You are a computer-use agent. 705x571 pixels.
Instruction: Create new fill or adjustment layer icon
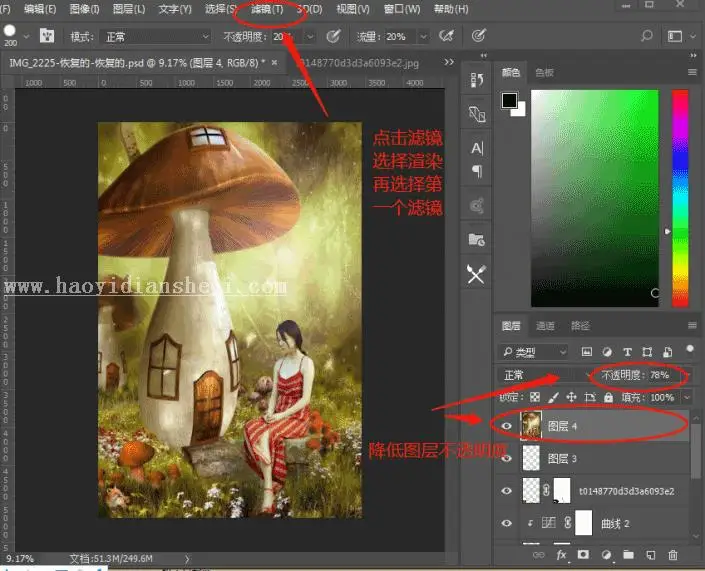click(x=606, y=555)
